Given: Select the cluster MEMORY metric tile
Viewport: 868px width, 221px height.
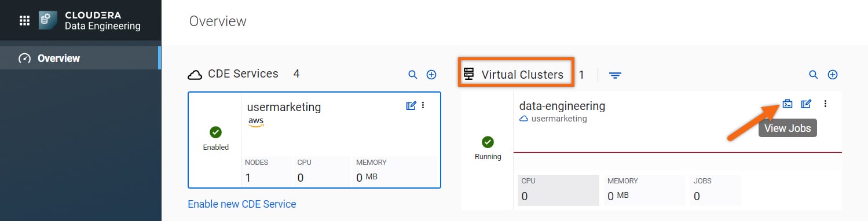Looking at the screenshot, I should click(x=644, y=190).
